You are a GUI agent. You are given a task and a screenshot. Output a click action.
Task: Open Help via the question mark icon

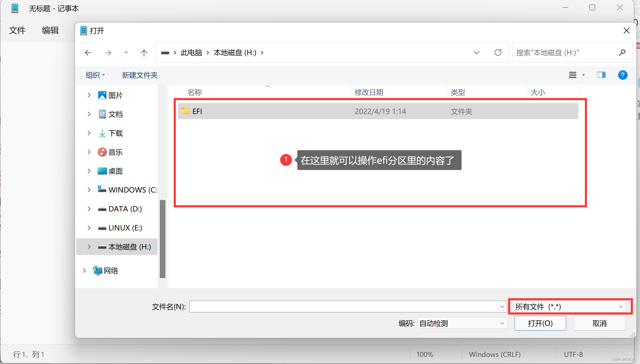[x=623, y=75]
